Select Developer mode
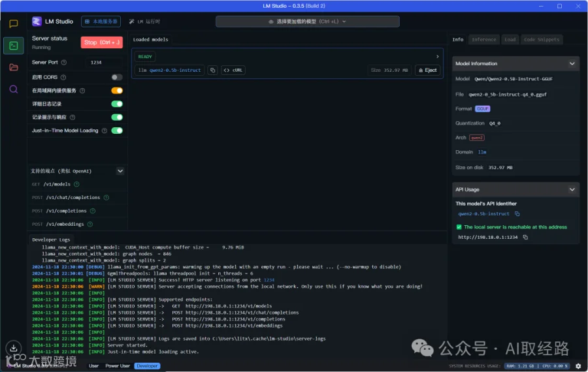 coord(148,366)
